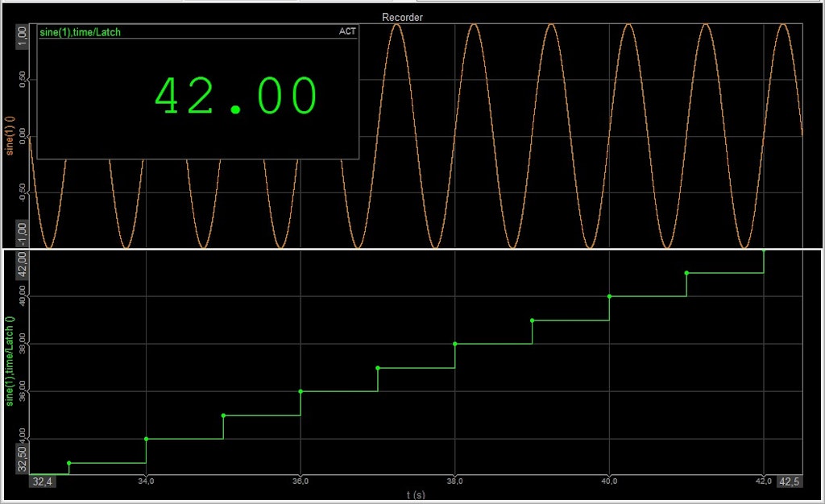Edit time axis end value 42,5
The height and width of the screenshot is (504, 825).
(790, 481)
